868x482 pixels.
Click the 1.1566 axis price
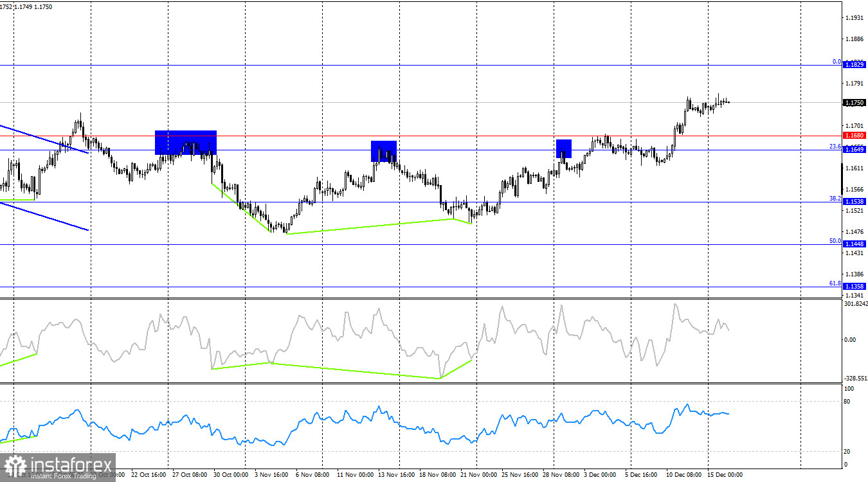point(854,190)
